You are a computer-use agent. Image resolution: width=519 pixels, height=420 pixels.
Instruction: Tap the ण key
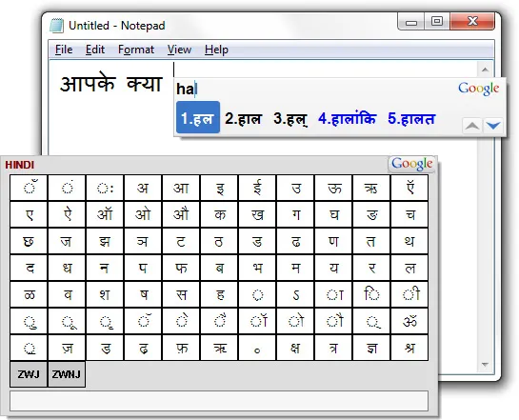tap(333, 242)
